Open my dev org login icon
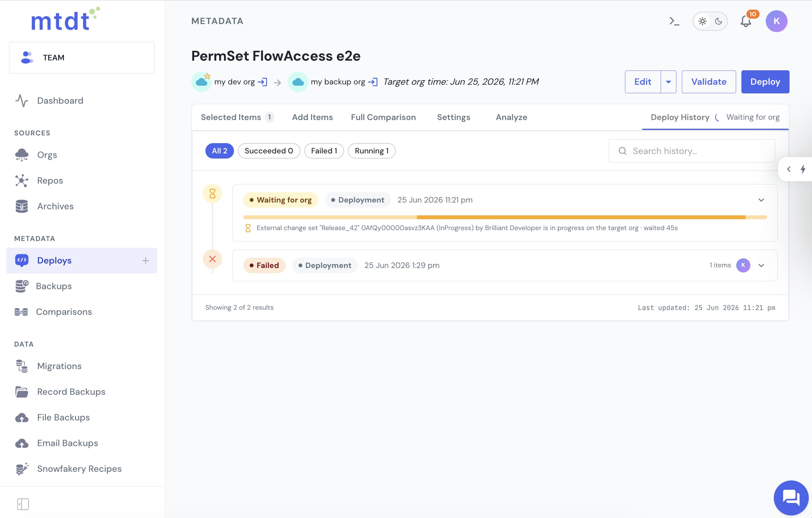812x518 pixels. (x=263, y=82)
